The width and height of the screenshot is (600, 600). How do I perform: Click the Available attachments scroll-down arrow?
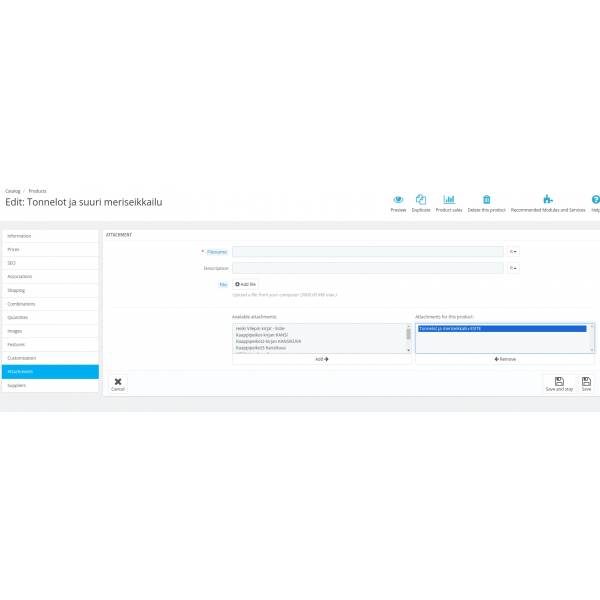pyautogui.click(x=408, y=350)
